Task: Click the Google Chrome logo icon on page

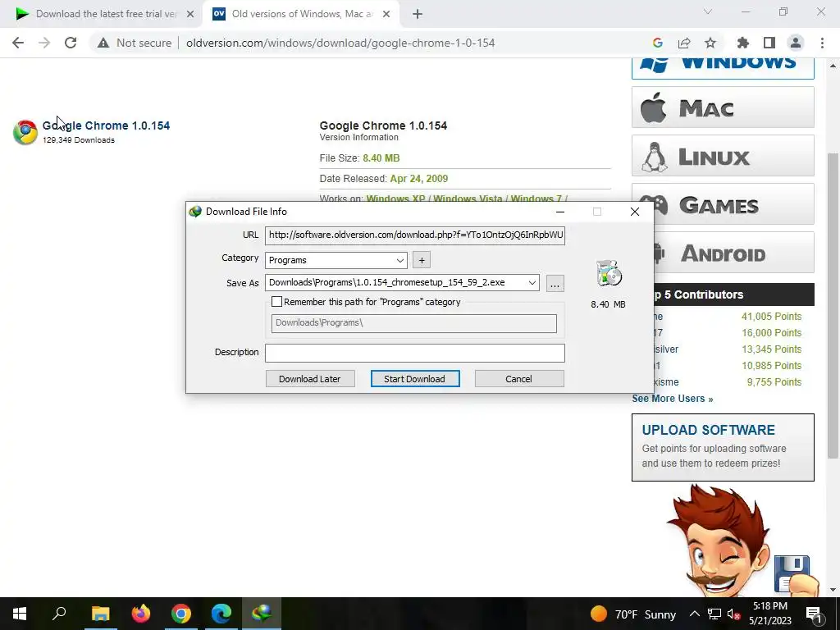Action: click(x=25, y=132)
